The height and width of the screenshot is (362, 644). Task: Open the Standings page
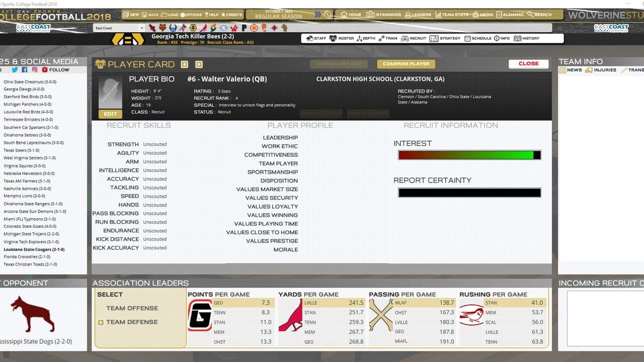pyautogui.click(x=383, y=15)
